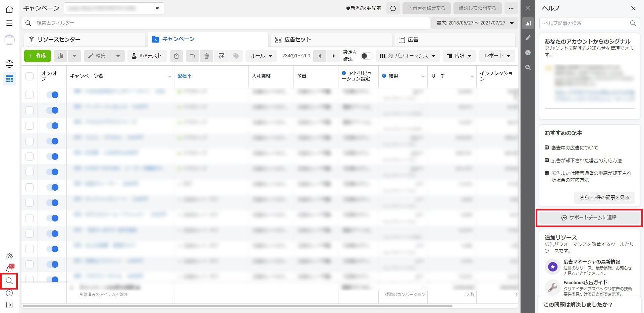Open the help question mark icon
Image resolution: width=644 pixels, height=313 pixels.
tap(9, 293)
